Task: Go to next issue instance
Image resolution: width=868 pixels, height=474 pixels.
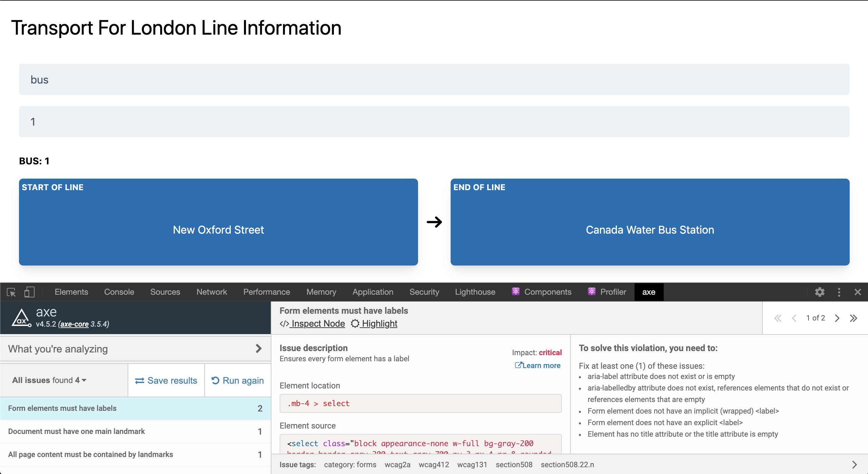Action: [x=837, y=318]
